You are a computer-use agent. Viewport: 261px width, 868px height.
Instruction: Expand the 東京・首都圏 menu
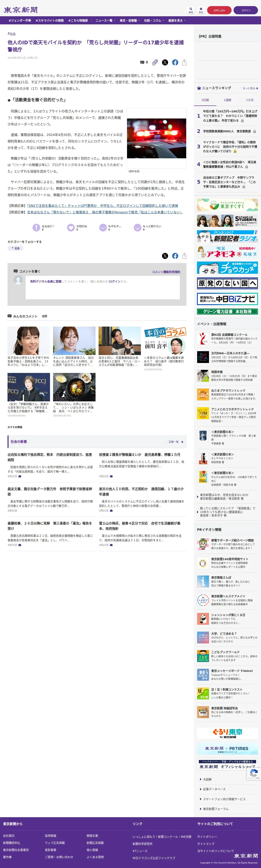click(130, 21)
